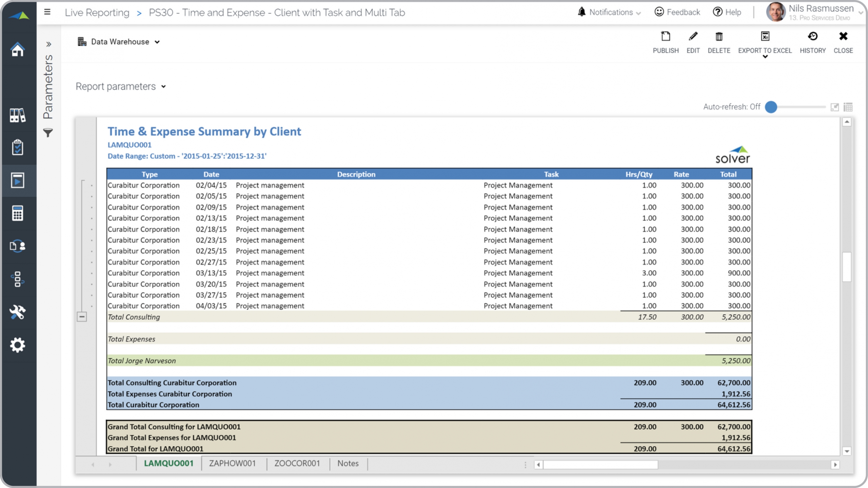Click the Edit pencil icon
Viewport: 868px width, 488px height.
coord(693,37)
